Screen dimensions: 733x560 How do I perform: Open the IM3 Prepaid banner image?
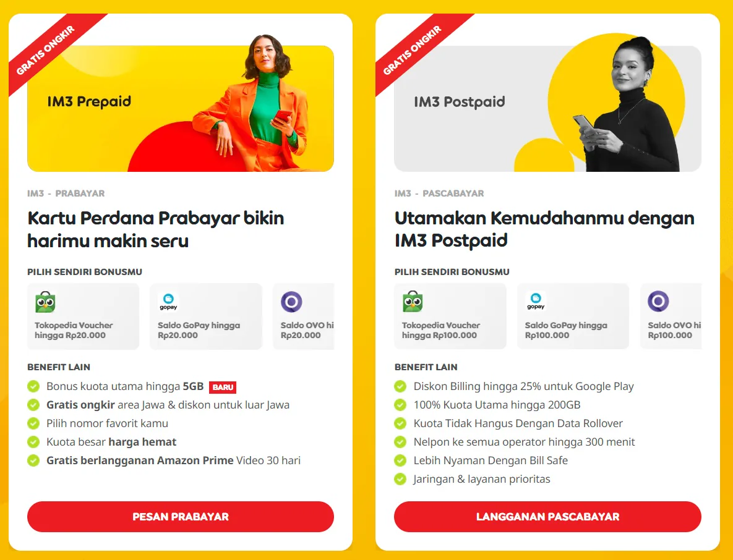[x=181, y=108]
